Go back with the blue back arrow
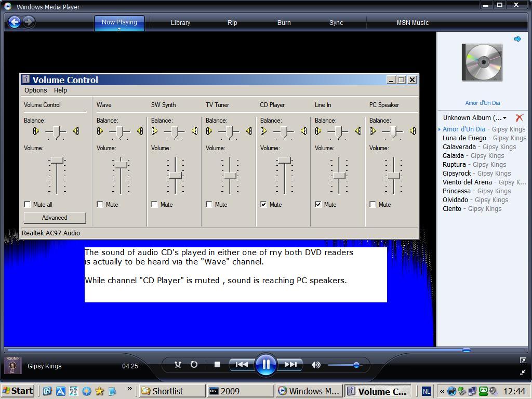532x399 pixels. (x=14, y=22)
